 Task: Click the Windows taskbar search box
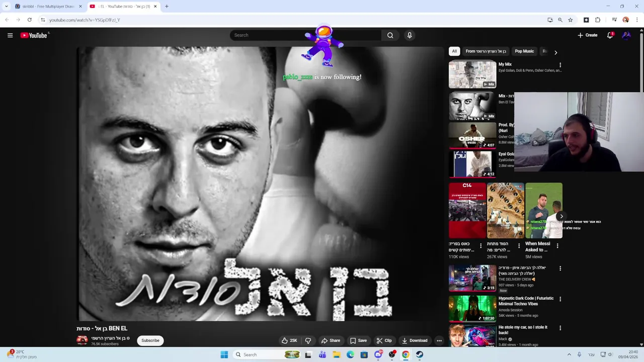coord(267,354)
